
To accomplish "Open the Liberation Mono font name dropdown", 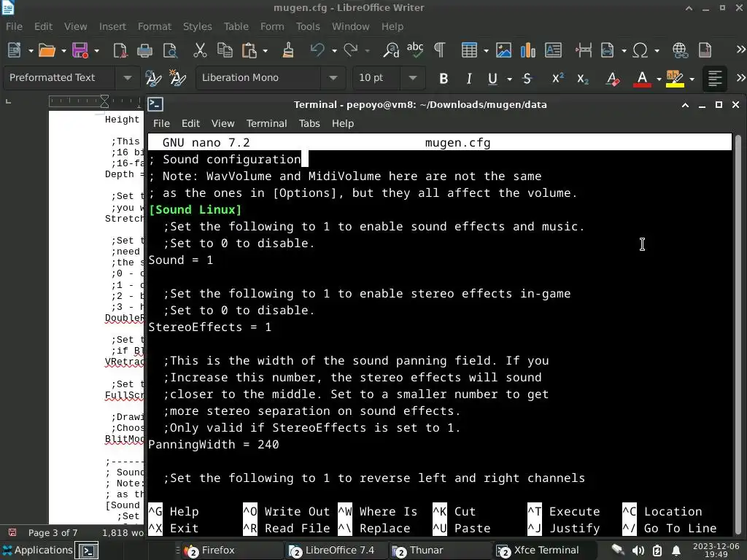I will (333, 77).
